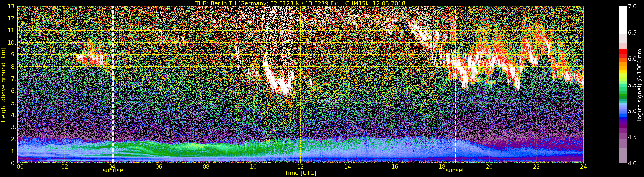Click the '12' time tick label

[300, 166]
